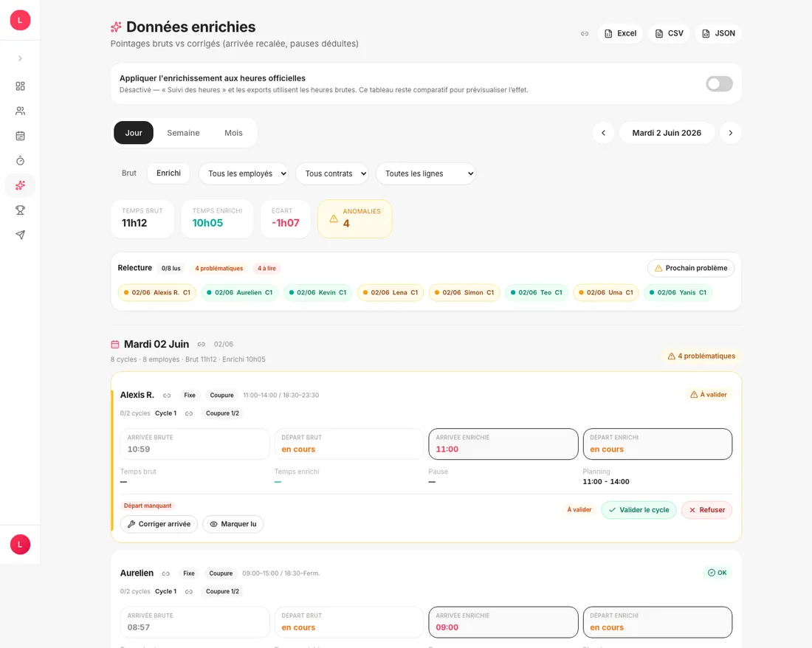Toggle enrichment on official hours switch
The image size is (812, 648).
[719, 84]
